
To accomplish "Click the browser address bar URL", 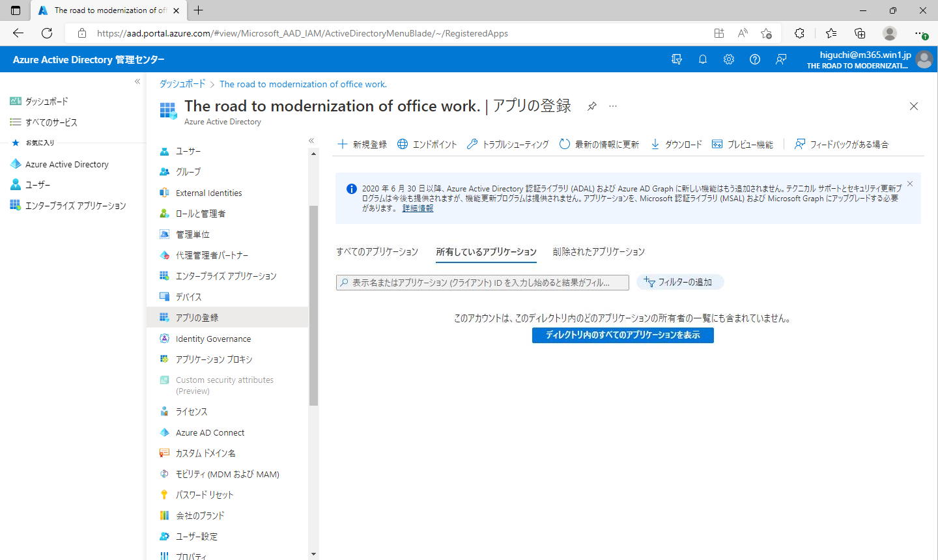I will pos(302,33).
